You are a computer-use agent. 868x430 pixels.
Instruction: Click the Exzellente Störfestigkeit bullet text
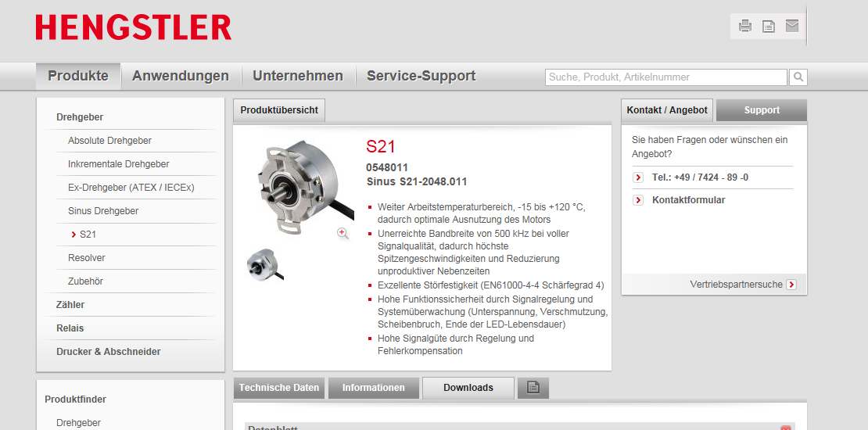(x=490, y=285)
